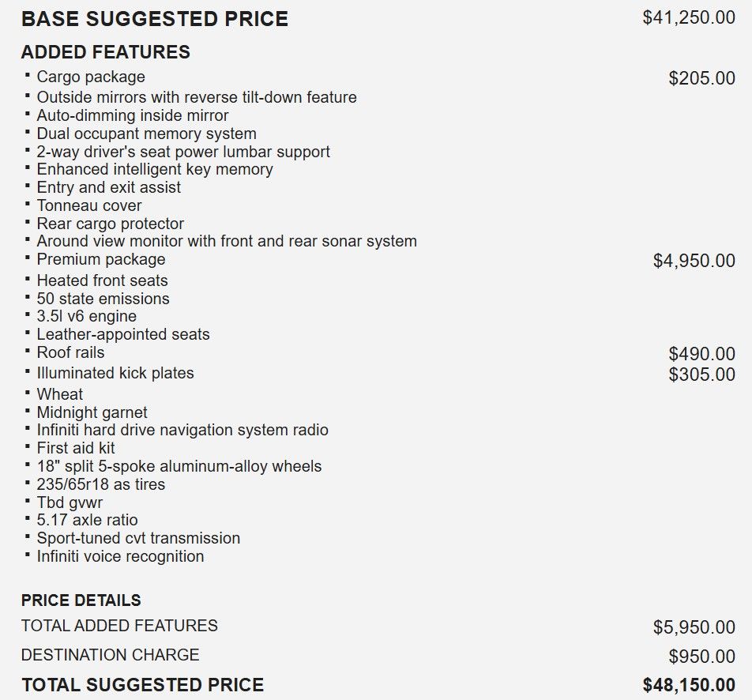Click the Base Suggested Price heading
Image resolution: width=752 pixels, height=700 pixels.
[155, 19]
